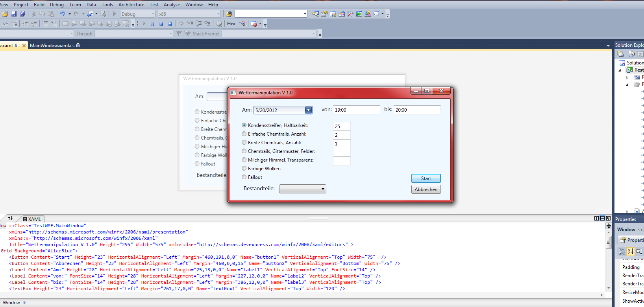The width and height of the screenshot is (644, 307).
Task: Collapse the Test project node in Solution Explorer
Action: (x=620, y=70)
